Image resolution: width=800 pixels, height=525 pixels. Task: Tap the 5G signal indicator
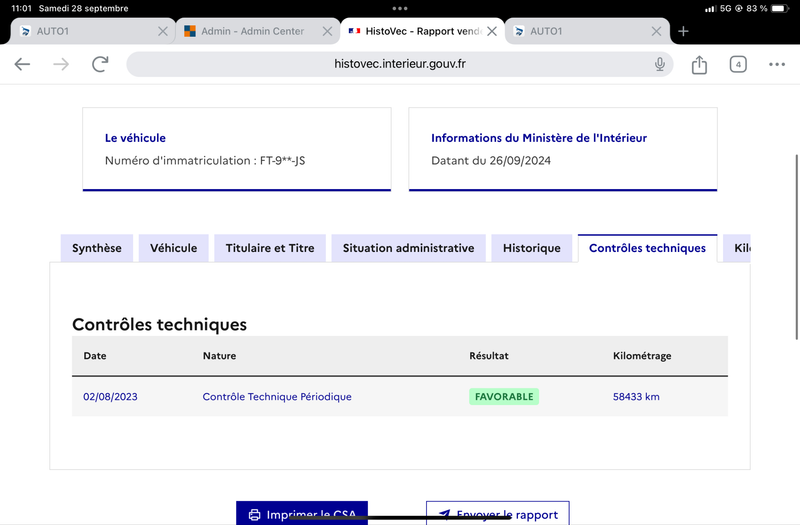(726, 8)
